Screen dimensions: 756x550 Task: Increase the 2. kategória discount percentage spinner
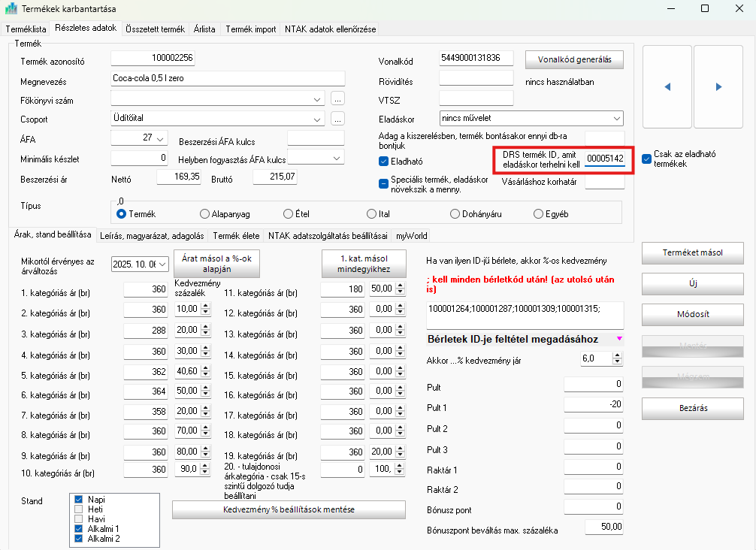click(x=204, y=306)
